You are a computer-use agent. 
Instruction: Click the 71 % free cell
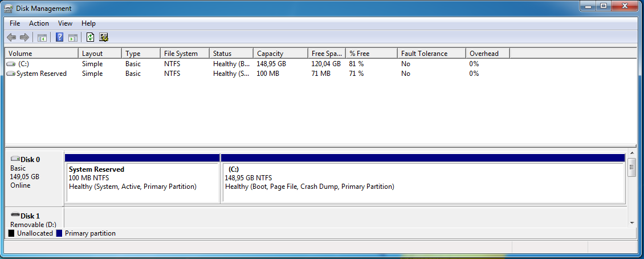tap(357, 74)
